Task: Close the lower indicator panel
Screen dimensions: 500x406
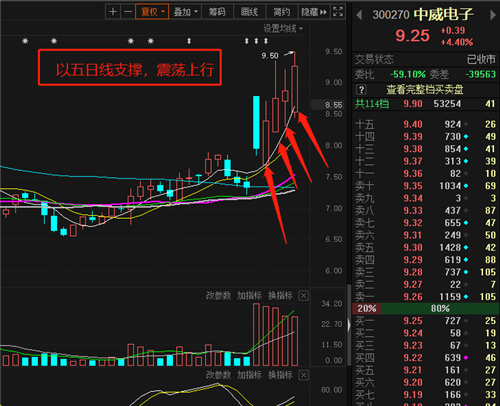Action: pos(303,375)
